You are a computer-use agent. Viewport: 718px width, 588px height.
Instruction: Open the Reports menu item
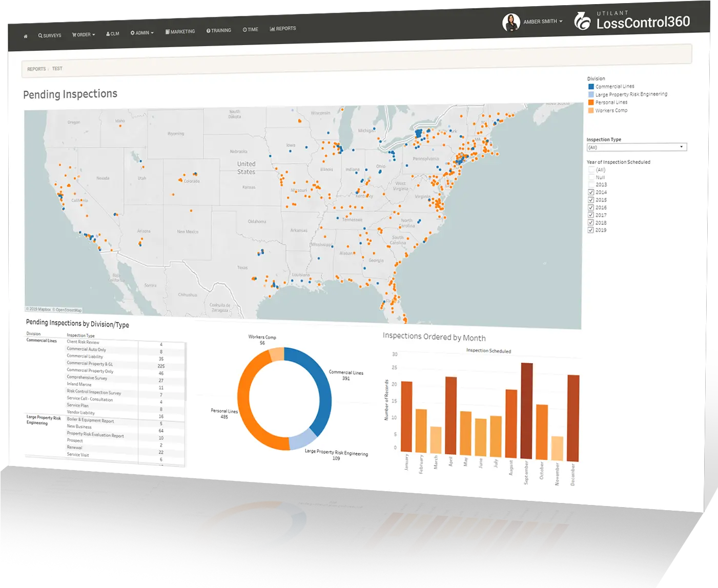[283, 29]
